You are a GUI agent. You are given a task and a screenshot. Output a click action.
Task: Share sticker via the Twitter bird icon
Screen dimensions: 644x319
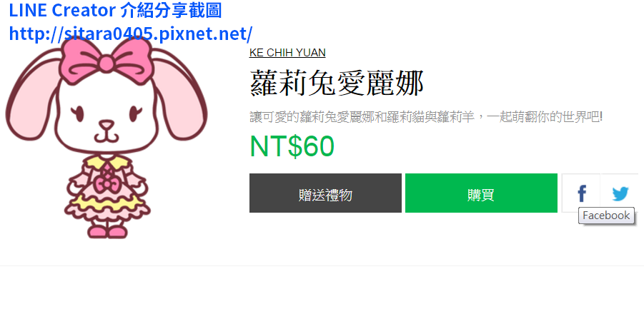(620, 193)
